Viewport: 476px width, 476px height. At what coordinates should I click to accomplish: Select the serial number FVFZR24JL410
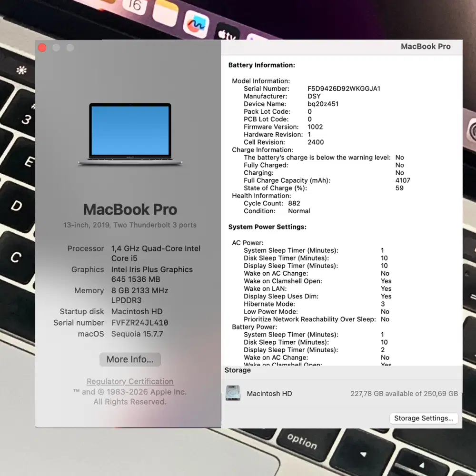[139, 323]
